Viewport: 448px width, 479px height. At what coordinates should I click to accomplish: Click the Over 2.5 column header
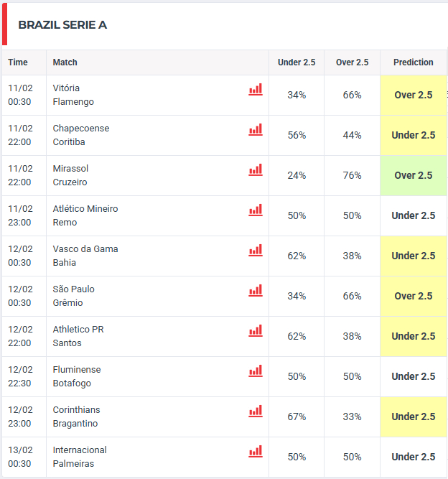(x=352, y=62)
